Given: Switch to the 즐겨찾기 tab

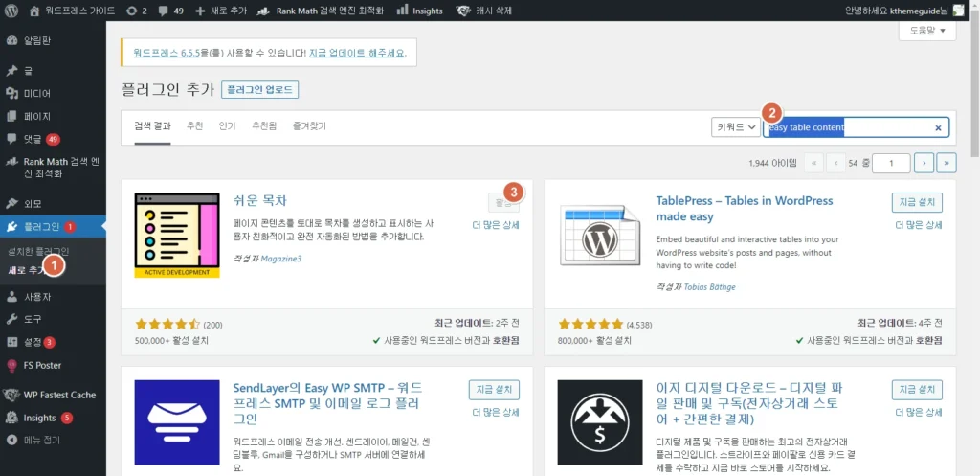Looking at the screenshot, I should pyautogui.click(x=309, y=126).
